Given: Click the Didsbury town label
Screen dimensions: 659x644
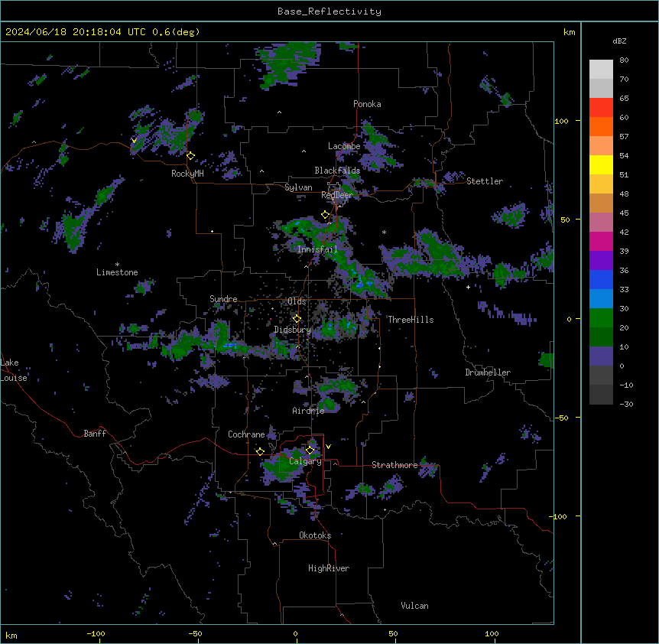Looking at the screenshot, I should (293, 330).
